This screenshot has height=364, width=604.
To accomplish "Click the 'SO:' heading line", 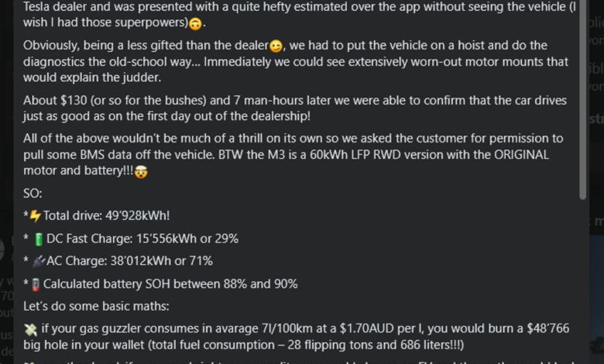I will (33, 194).
